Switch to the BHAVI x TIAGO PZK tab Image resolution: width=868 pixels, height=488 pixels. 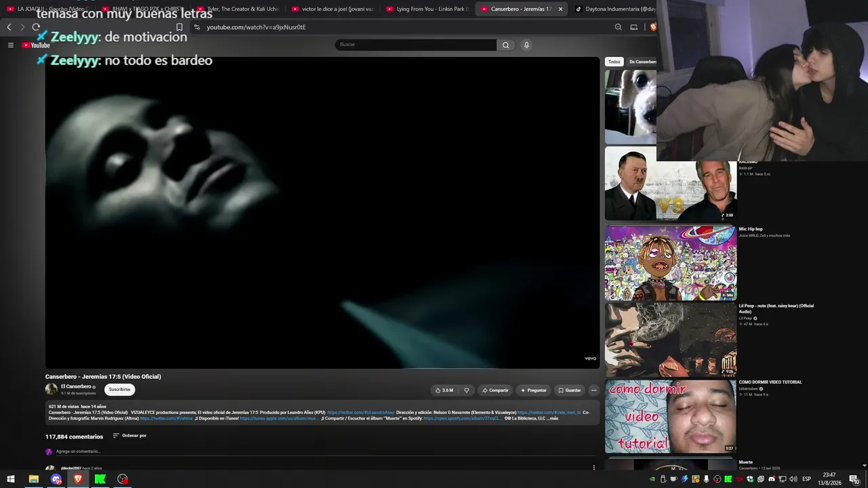[143, 9]
